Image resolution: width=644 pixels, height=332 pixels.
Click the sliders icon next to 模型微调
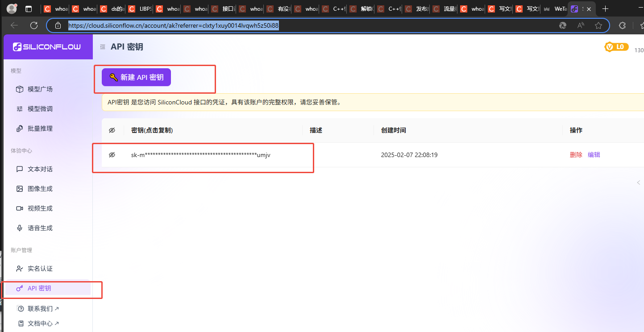pos(20,109)
